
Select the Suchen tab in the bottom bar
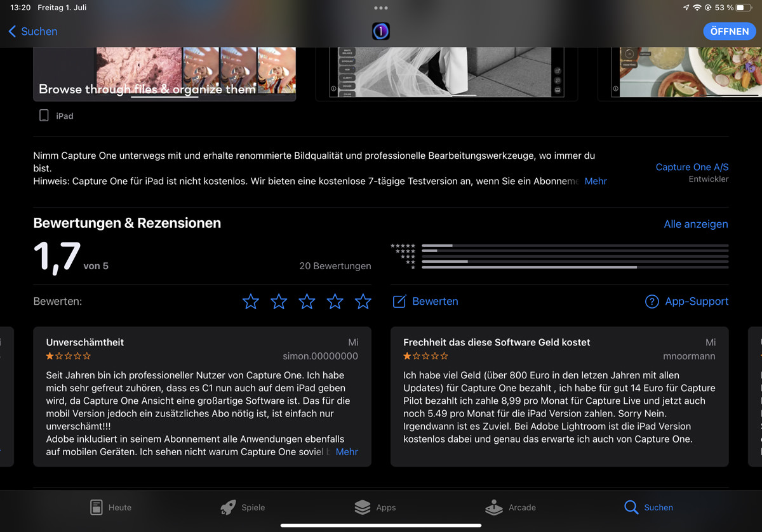pos(648,507)
